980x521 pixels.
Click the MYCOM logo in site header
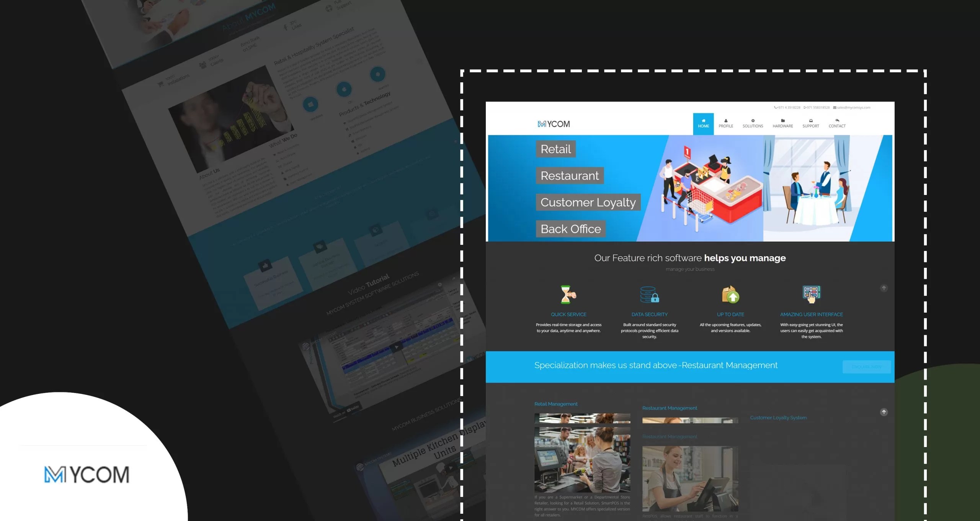554,124
